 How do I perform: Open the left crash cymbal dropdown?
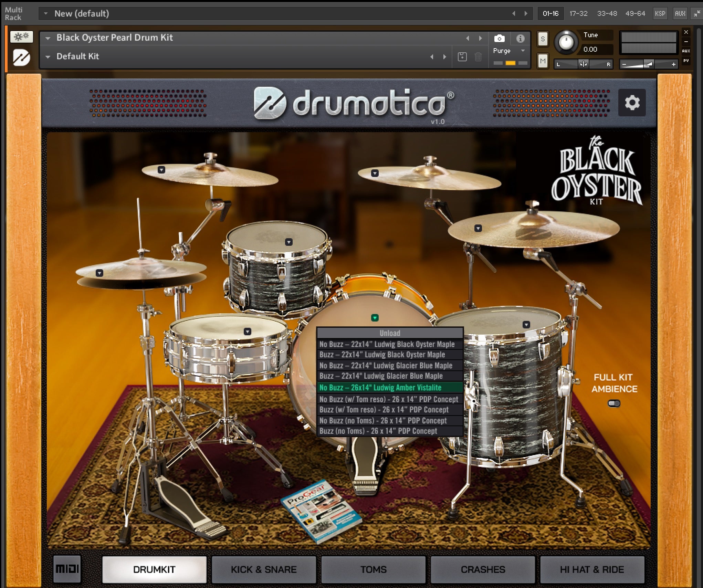[x=161, y=170]
